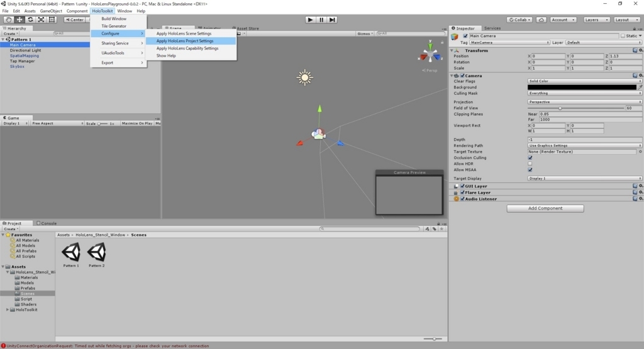This screenshot has height=349, width=644.
Task: Click the Step frame button
Action: [332, 19]
